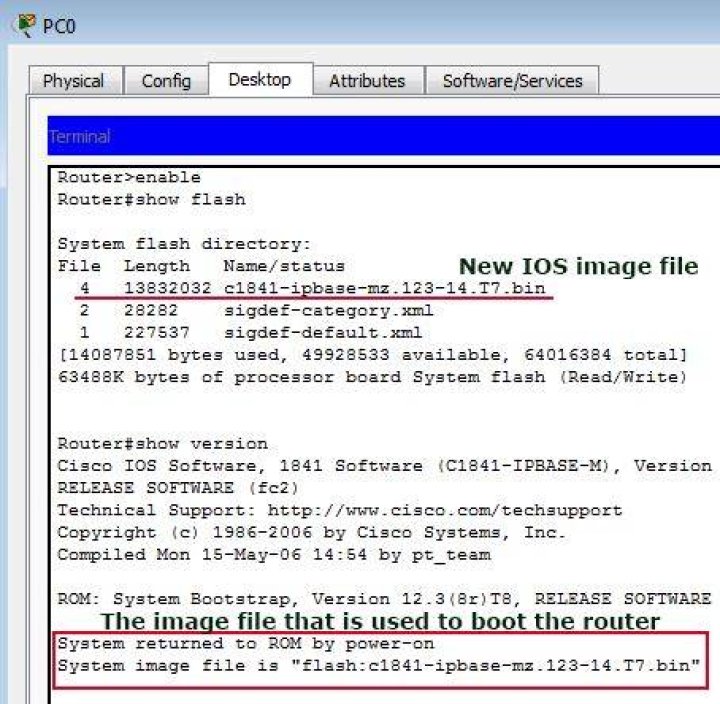Click the sigdef-category.xml file entry
720x704 pixels.
pos(256,310)
